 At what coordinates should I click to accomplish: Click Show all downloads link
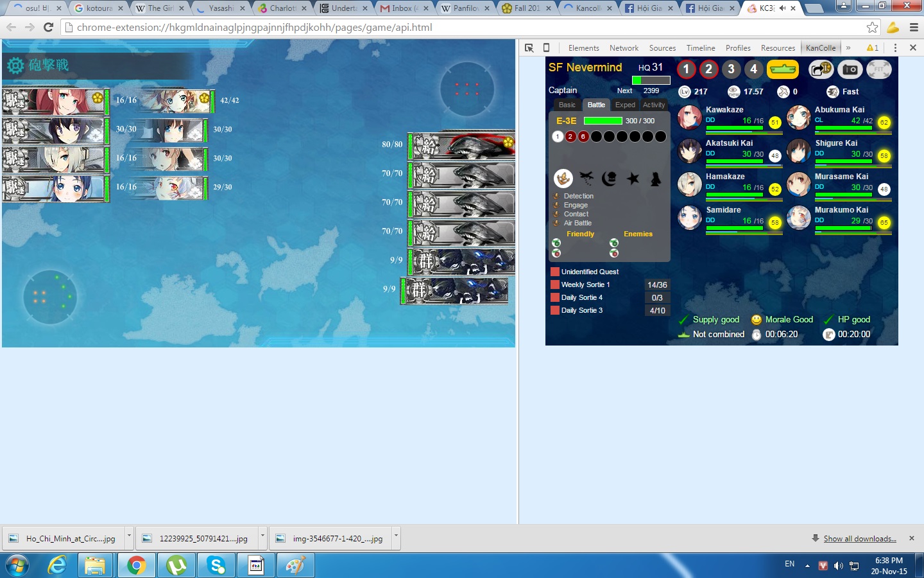(860, 539)
